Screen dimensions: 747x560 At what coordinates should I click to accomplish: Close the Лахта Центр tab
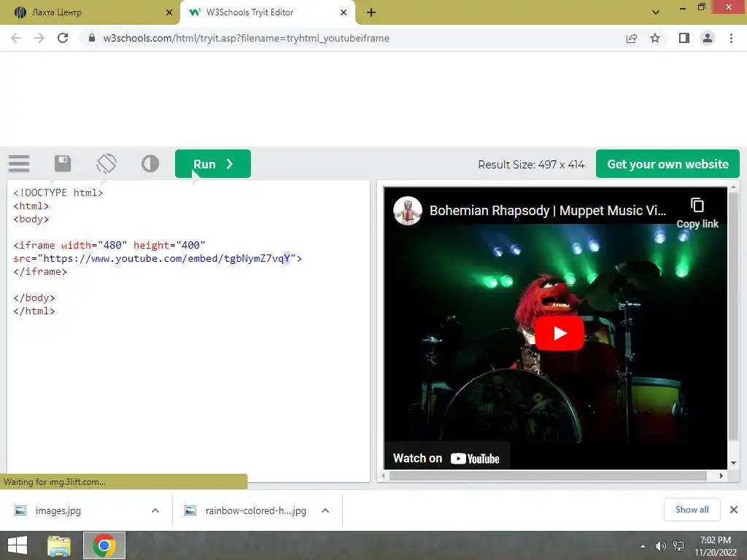point(169,12)
